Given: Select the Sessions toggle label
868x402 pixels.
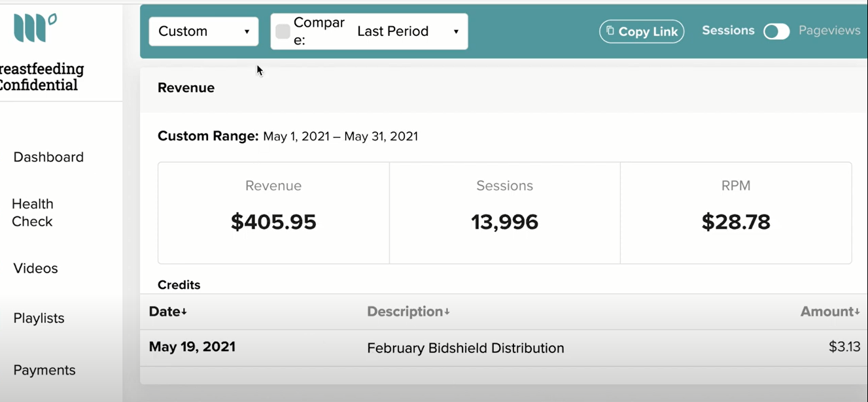Looking at the screenshot, I should pos(728,31).
